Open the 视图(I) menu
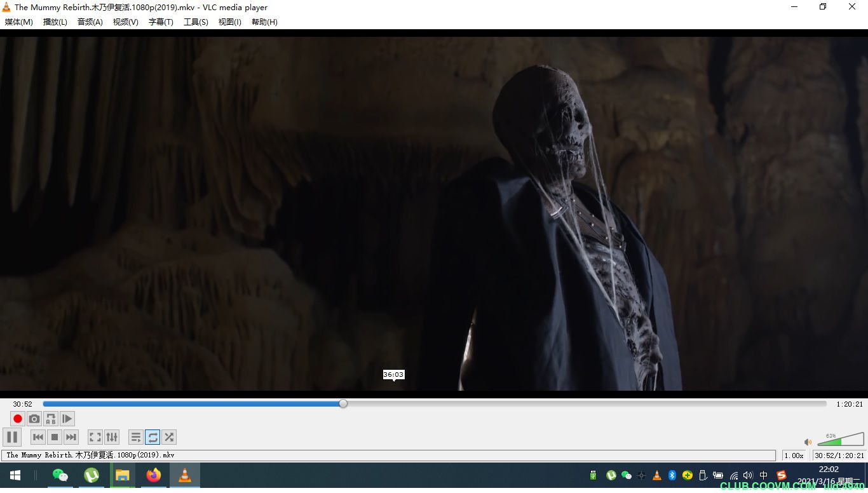 click(x=230, y=22)
